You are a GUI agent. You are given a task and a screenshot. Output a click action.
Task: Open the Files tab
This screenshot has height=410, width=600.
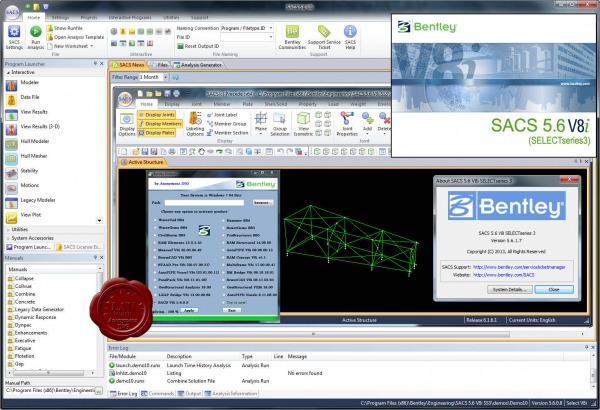click(x=160, y=65)
